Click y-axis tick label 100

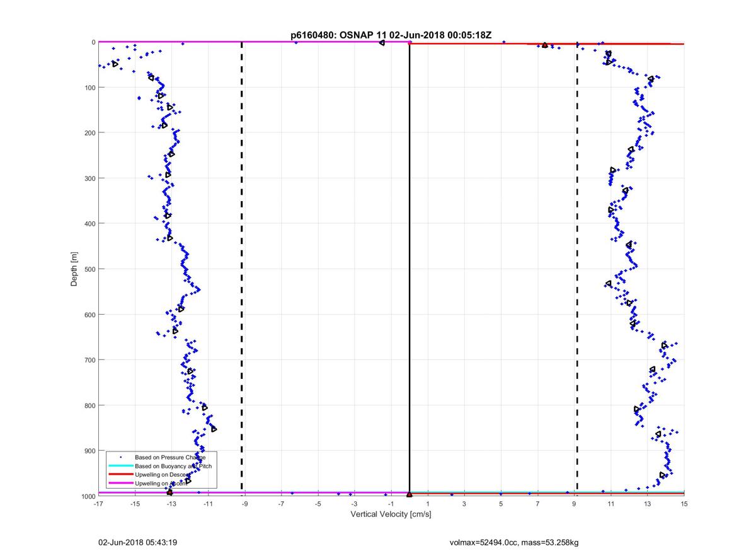[x=89, y=88]
